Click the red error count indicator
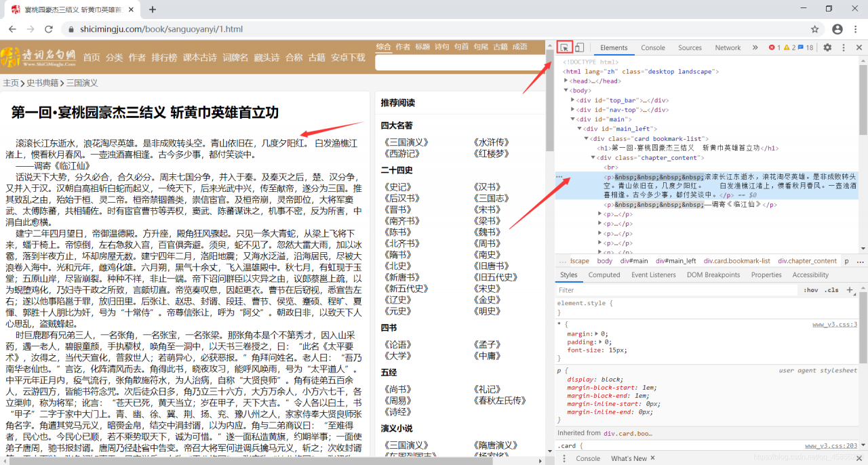The width and height of the screenshot is (868, 465). [x=774, y=47]
